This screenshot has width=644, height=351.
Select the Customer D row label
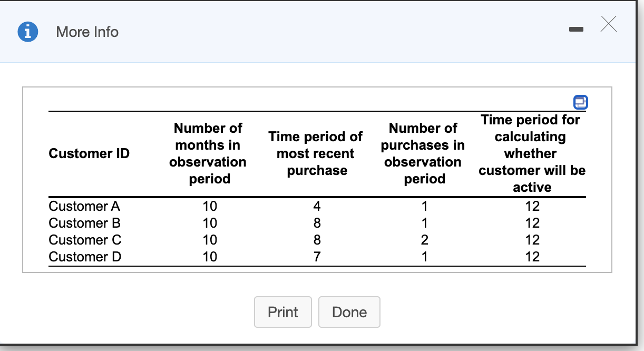pos(84,257)
